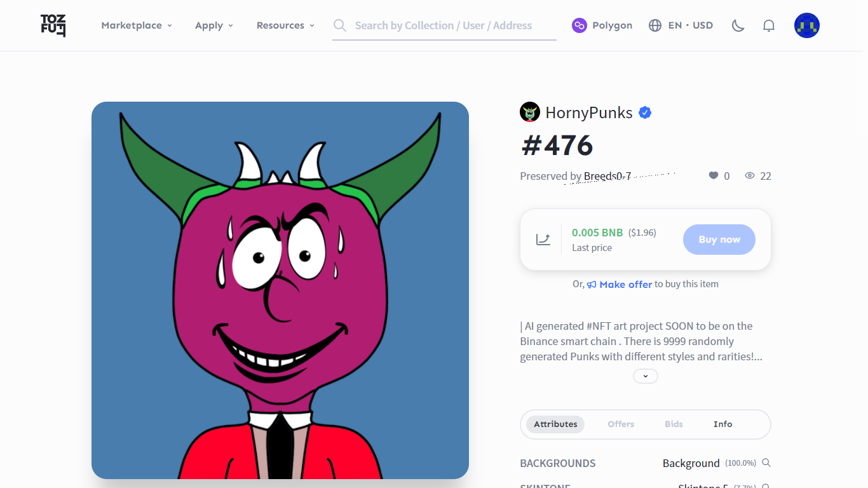
Task: Open the user profile avatar
Action: click(x=807, y=25)
